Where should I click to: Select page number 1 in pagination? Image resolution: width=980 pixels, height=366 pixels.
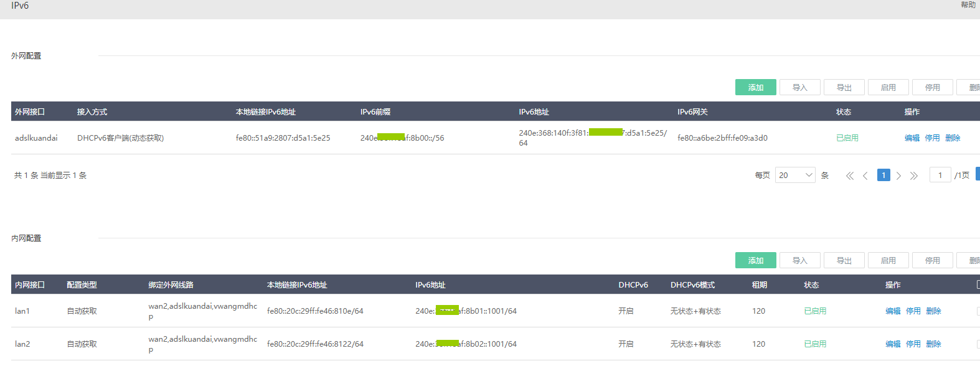pyautogui.click(x=883, y=175)
